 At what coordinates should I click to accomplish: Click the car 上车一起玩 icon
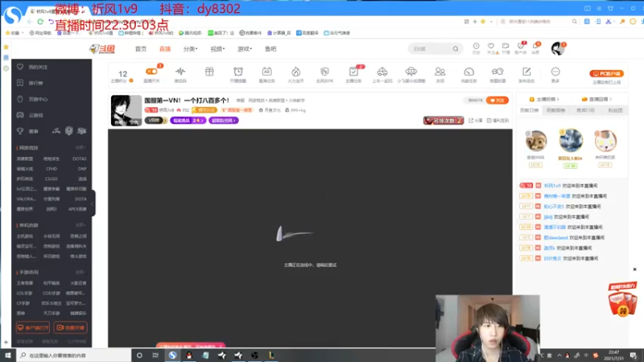[x=382, y=72]
